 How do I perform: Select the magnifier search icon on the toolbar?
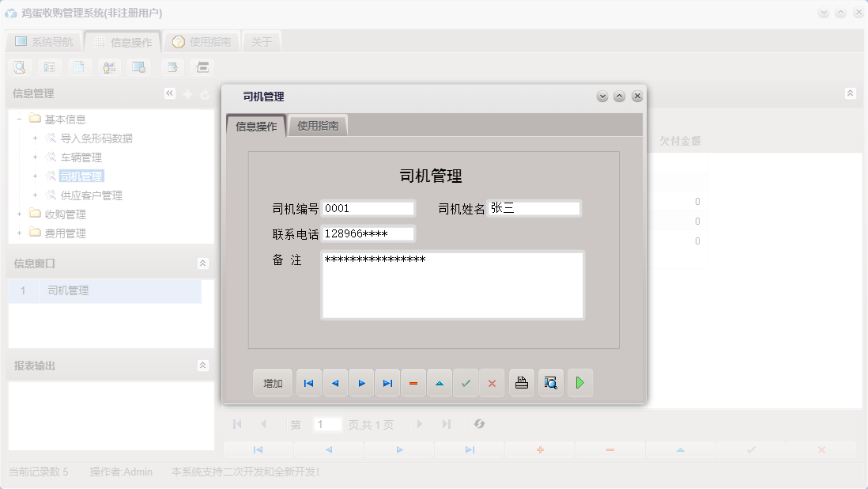pyautogui.click(x=19, y=67)
